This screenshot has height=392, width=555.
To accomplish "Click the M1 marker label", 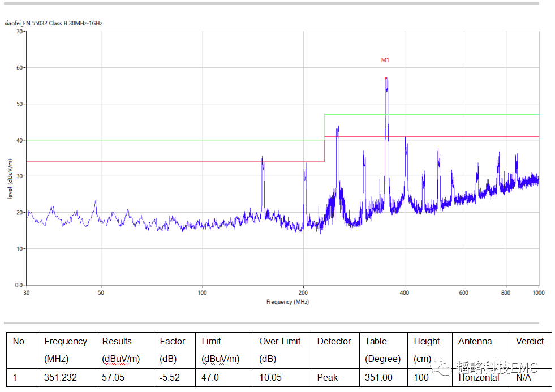I will point(385,60).
